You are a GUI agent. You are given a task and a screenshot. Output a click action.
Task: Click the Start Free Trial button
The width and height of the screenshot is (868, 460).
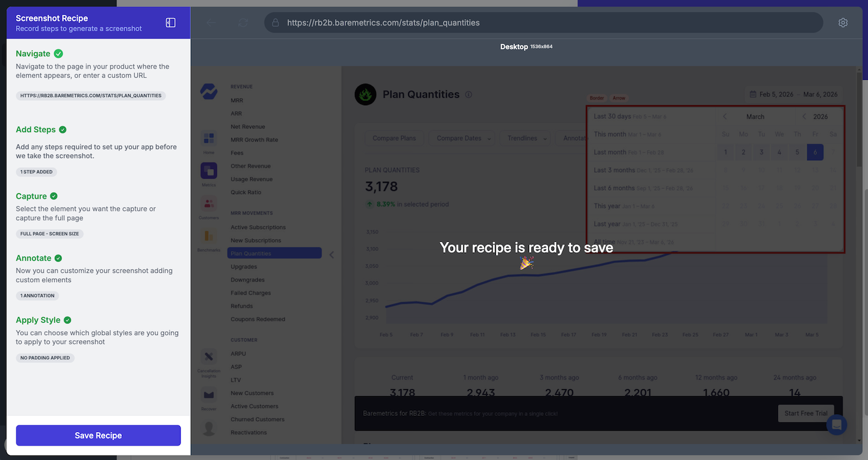click(x=805, y=413)
